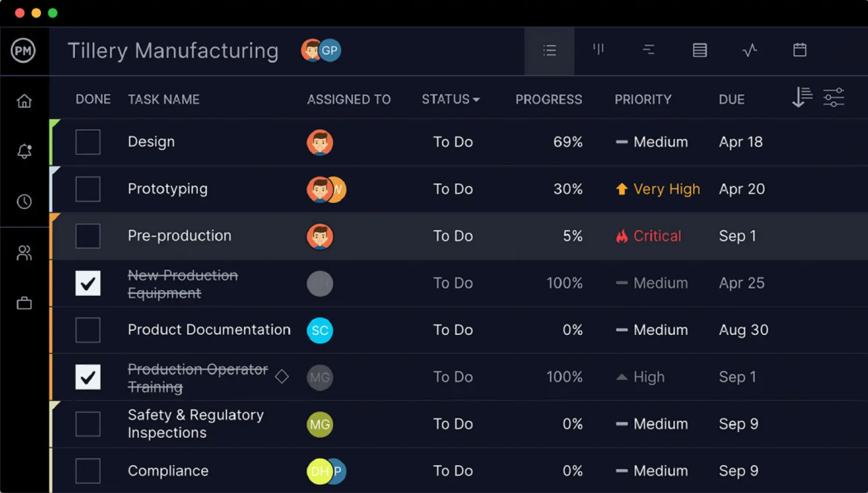Click ASSIGNED TO column header
The image size is (868, 493).
(x=349, y=99)
